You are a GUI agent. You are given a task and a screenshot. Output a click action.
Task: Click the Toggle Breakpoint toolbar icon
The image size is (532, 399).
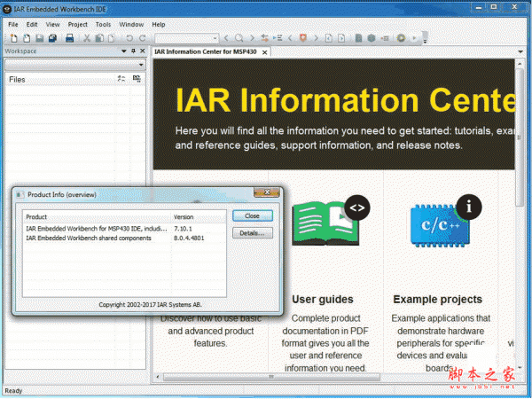pyautogui.click(x=385, y=38)
